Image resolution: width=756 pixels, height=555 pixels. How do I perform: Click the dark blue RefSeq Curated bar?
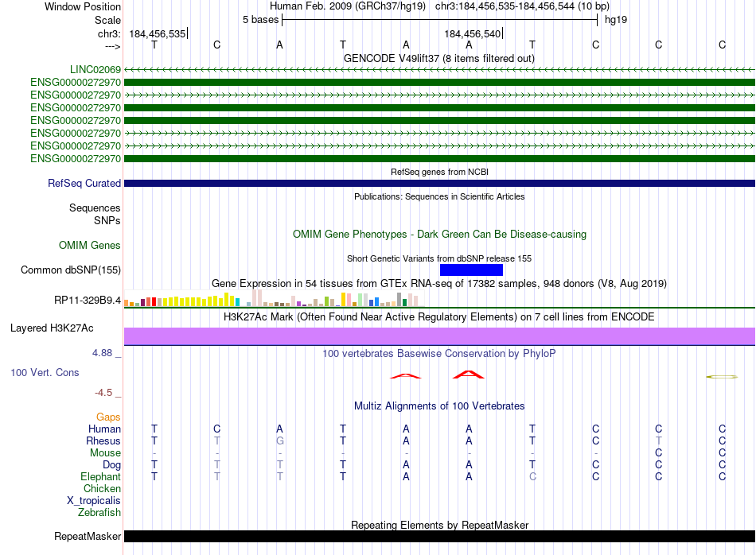click(x=439, y=183)
